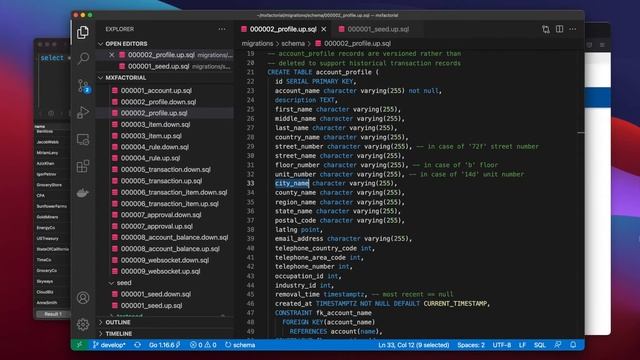Synchronize changes in status bar
Image resolution: width=640 pixels, height=360 pixels.
coord(138,345)
